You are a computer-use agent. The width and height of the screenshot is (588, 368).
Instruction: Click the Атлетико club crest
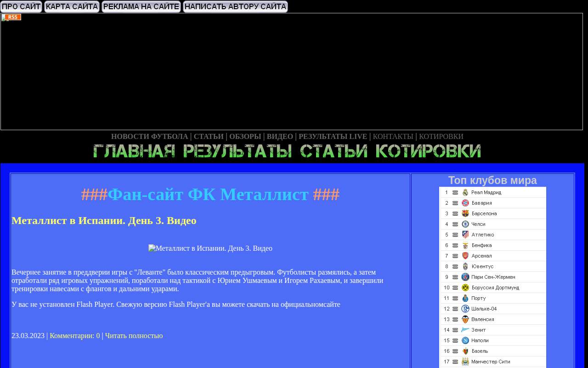465,235
